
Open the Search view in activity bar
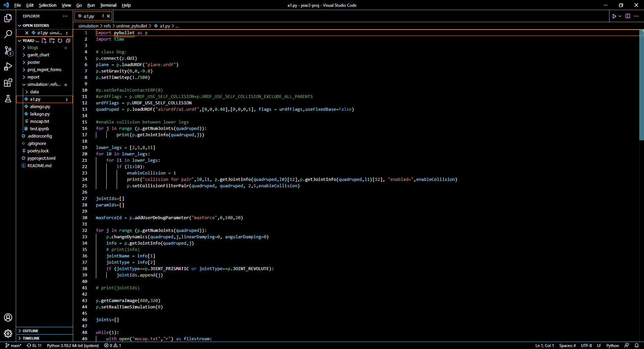[x=8, y=34]
